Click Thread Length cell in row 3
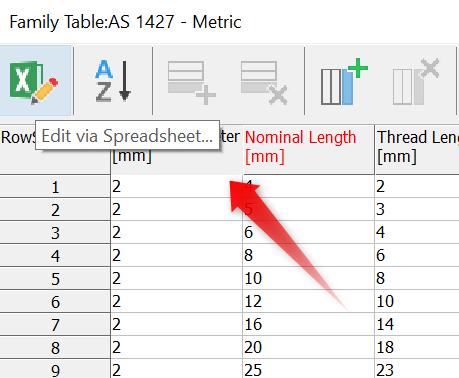459x378 pixels. [417, 232]
